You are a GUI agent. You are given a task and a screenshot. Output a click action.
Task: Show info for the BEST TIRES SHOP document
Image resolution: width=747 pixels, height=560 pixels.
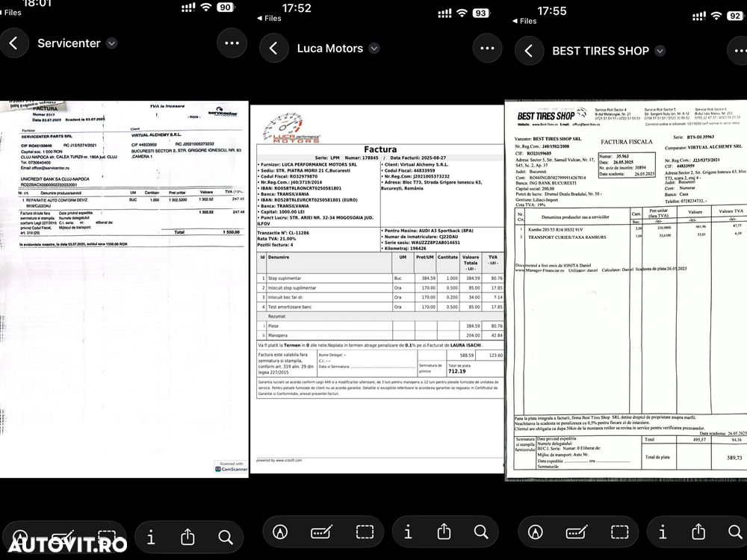[663, 532]
